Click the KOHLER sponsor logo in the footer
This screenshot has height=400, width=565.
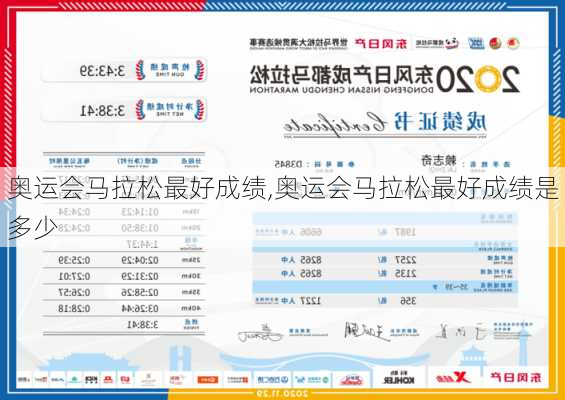pos(398,377)
